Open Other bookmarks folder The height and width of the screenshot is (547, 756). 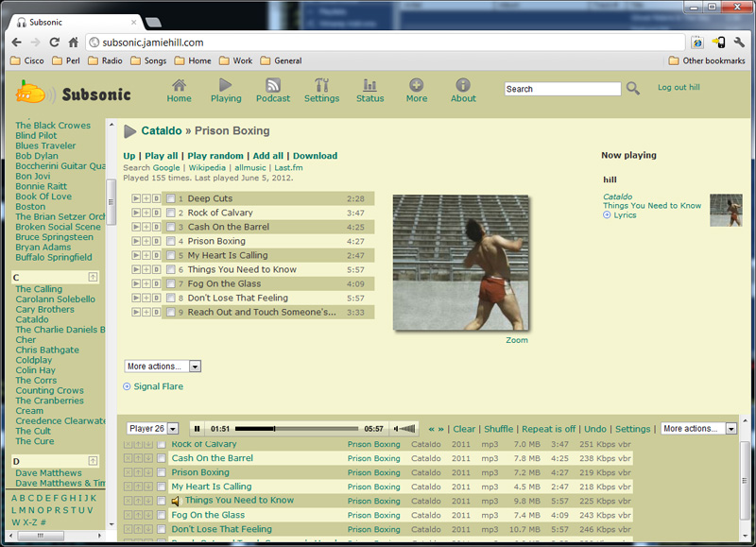[707, 60]
